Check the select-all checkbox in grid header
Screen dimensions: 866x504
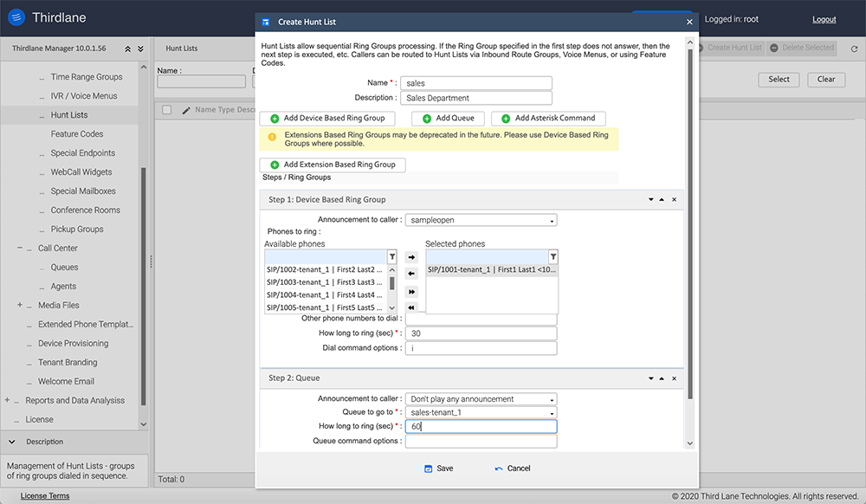point(167,110)
